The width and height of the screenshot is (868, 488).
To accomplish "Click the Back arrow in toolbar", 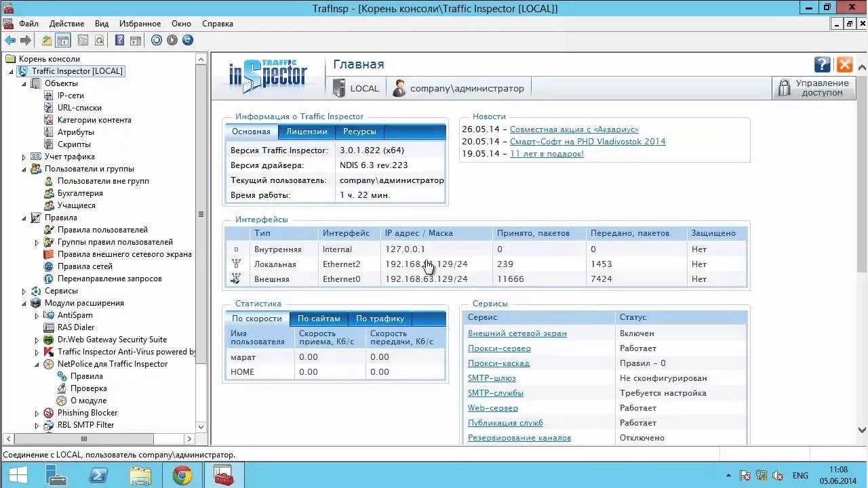I will (10, 41).
